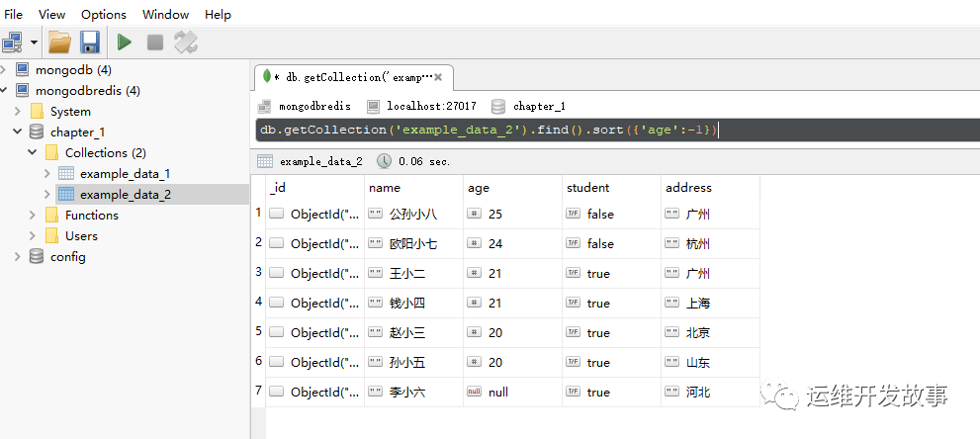The height and width of the screenshot is (439, 980).
Task: Click the 0.06 sec. clock icon
Action: pos(384,161)
